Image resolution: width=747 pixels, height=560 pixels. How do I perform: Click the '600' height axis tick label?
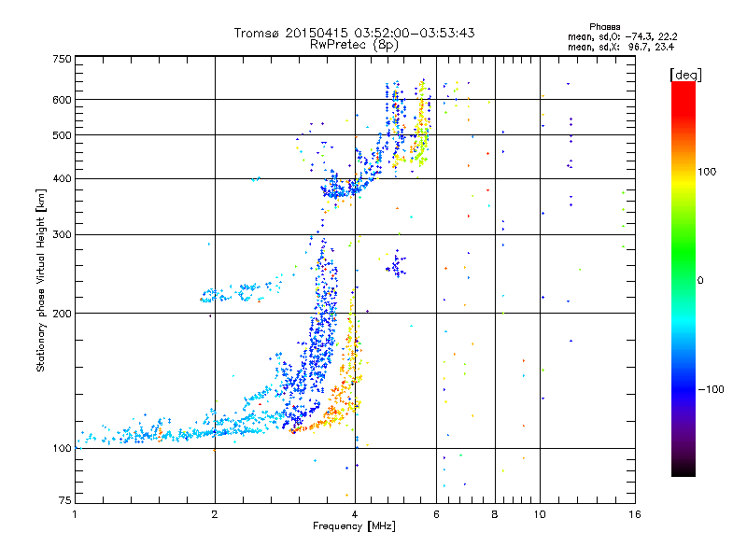tap(62, 100)
